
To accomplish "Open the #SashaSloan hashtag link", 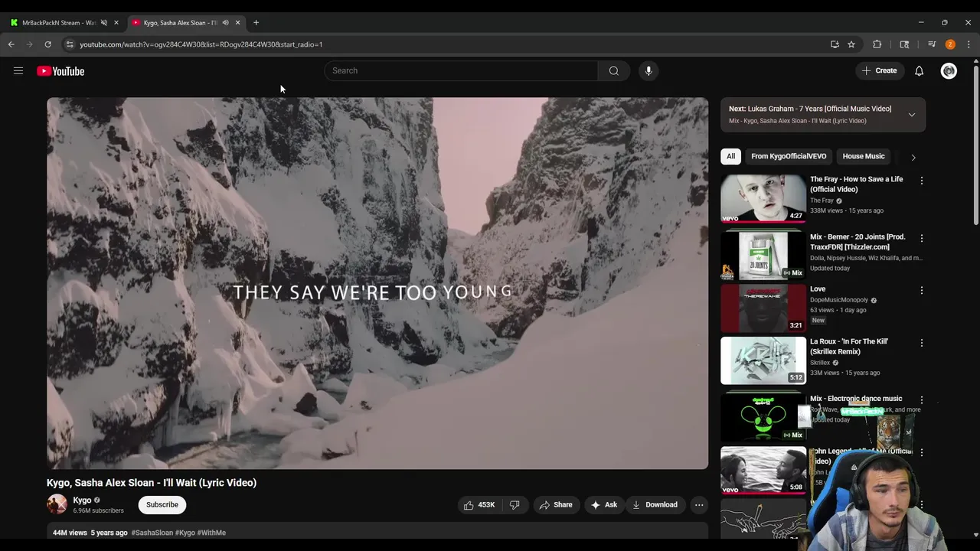I will (152, 533).
